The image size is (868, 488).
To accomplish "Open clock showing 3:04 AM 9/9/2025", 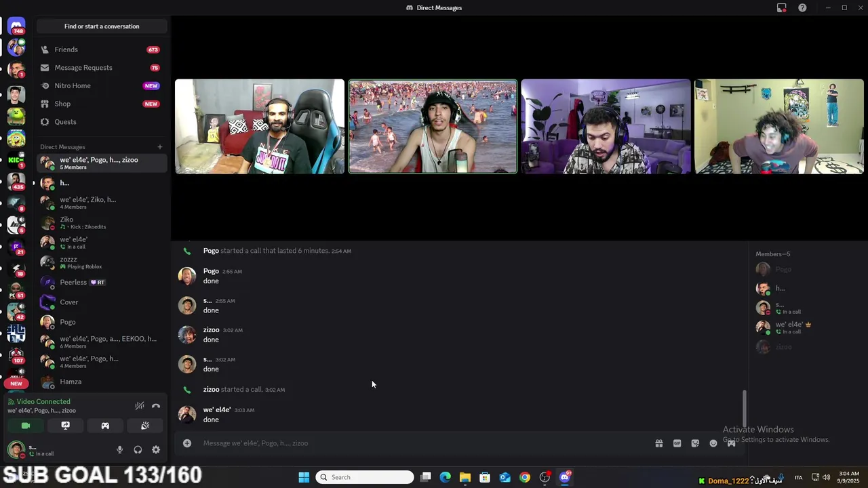I will pos(849,477).
